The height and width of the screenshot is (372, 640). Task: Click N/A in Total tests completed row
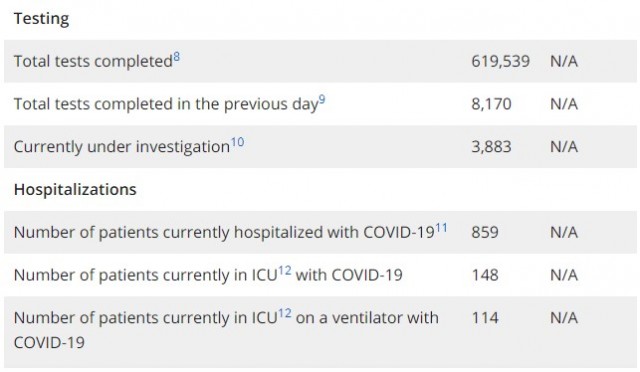[x=564, y=61]
